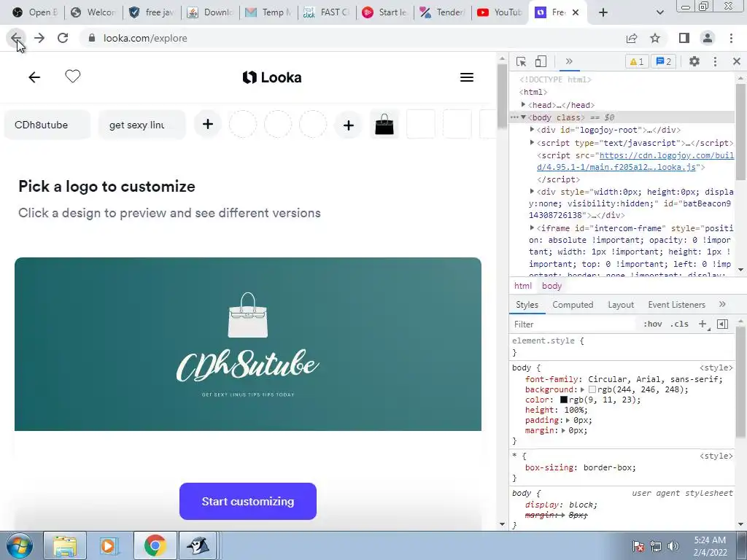Viewport: 747px width, 560px height.
Task: Toggle the :hov element state option
Action: coord(652,324)
